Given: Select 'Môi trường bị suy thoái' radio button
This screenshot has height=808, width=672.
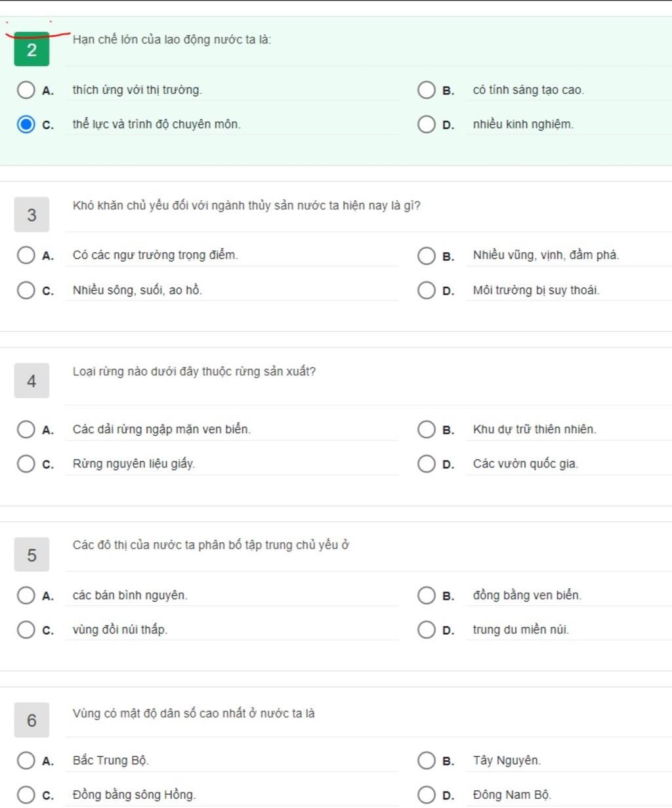Looking at the screenshot, I should pos(426,290).
